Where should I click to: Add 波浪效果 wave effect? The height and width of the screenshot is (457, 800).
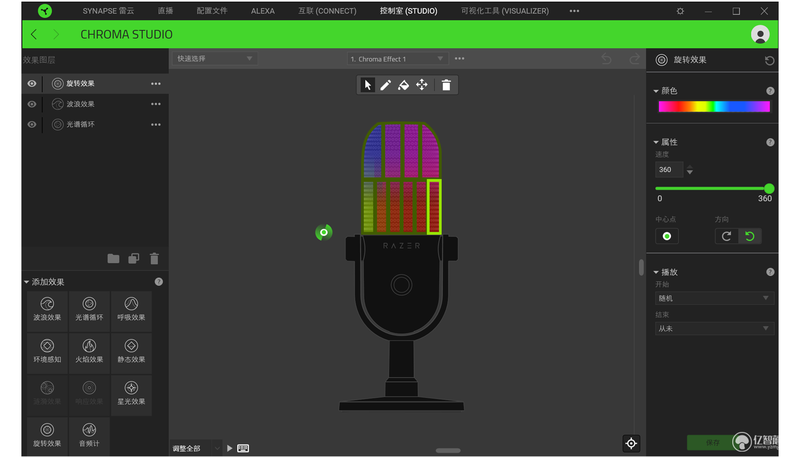(47, 309)
